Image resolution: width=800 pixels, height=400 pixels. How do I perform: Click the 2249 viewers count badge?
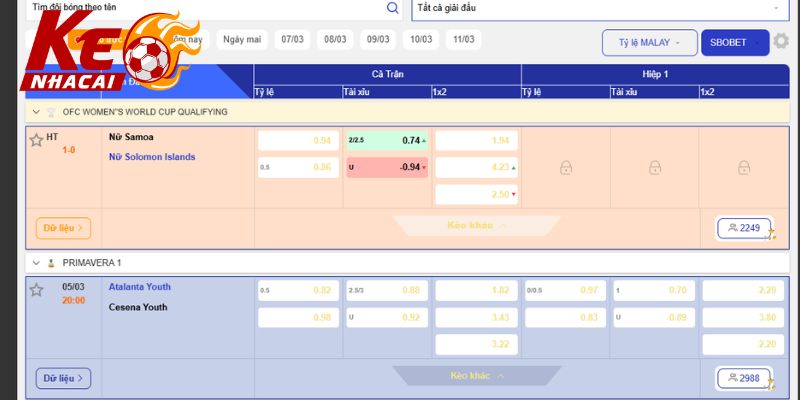coord(745,228)
